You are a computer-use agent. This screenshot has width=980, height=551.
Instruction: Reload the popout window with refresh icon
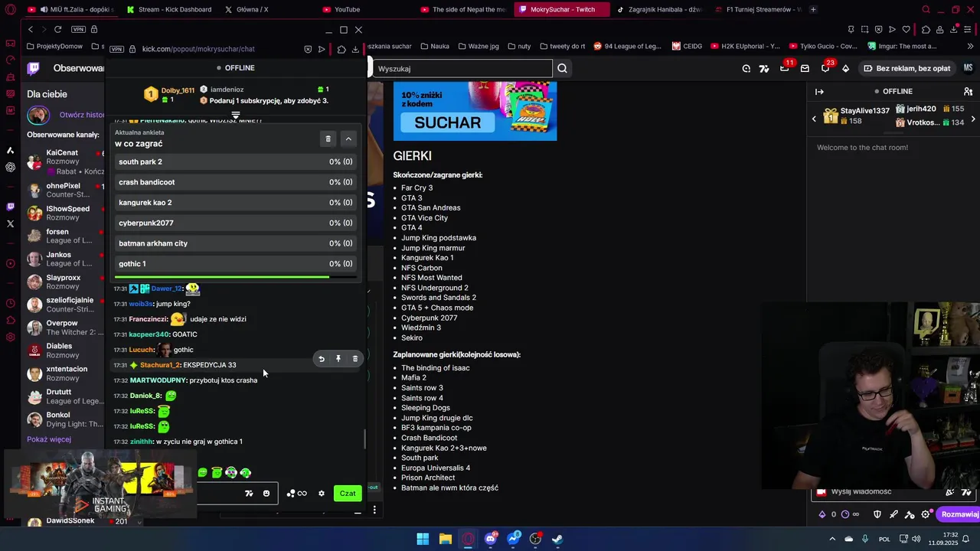pyautogui.click(x=57, y=29)
